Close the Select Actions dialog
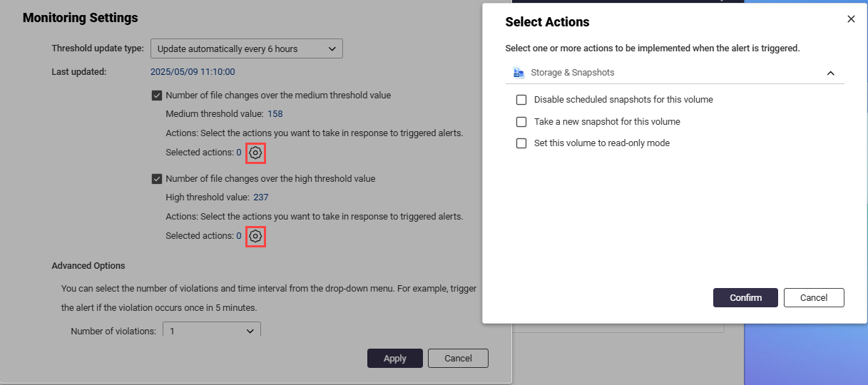 pyautogui.click(x=851, y=19)
